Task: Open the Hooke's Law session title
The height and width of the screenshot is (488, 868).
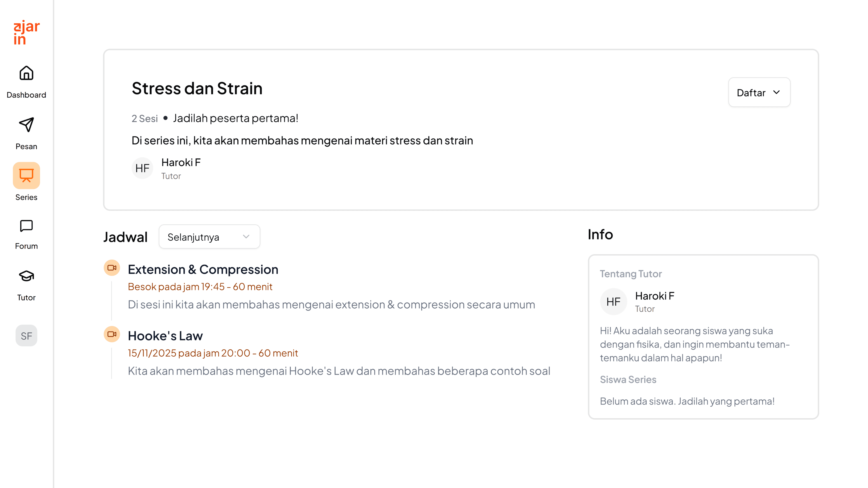Action: [x=165, y=336]
